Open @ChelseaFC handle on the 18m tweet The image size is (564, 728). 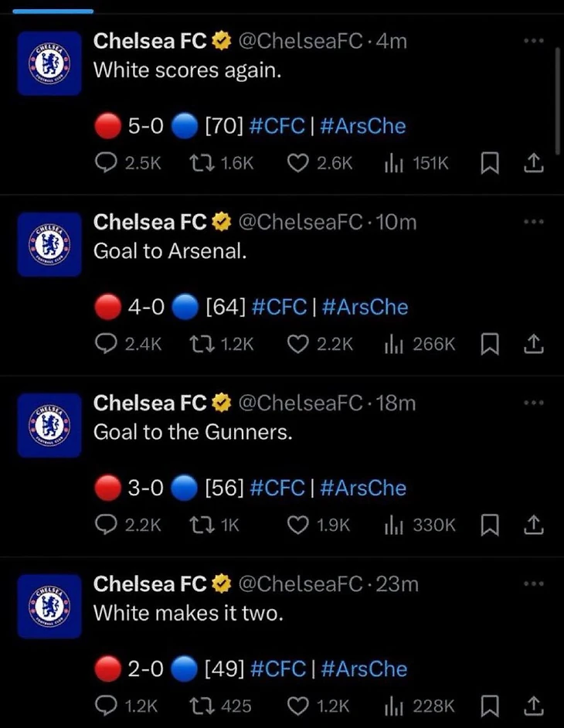click(x=300, y=403)
